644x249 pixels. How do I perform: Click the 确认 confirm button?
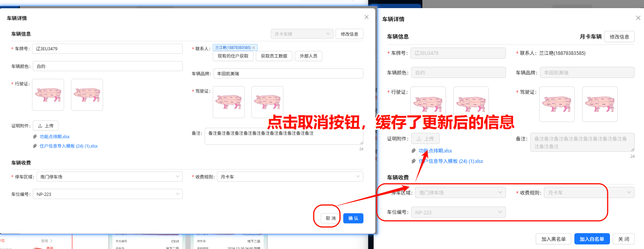(353, 219)
